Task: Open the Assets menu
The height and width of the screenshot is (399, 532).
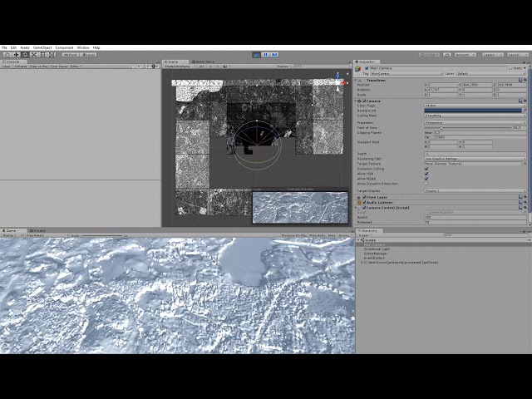Action: [x=25, y=48]
